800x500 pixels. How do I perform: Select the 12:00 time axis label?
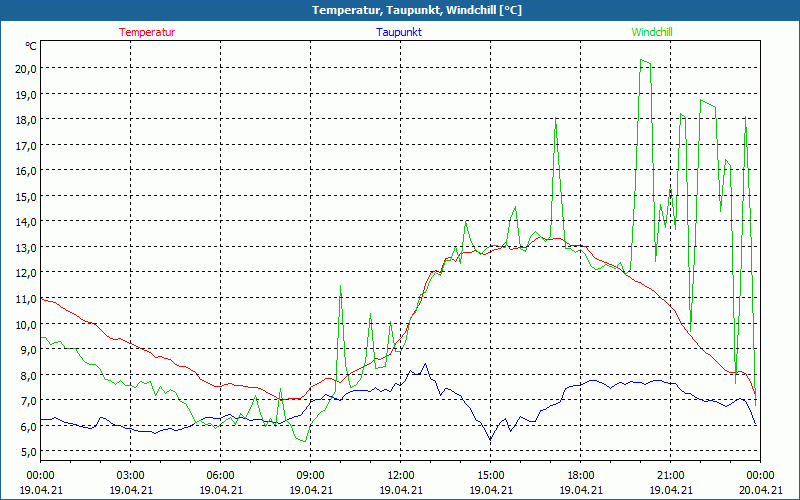400,475
